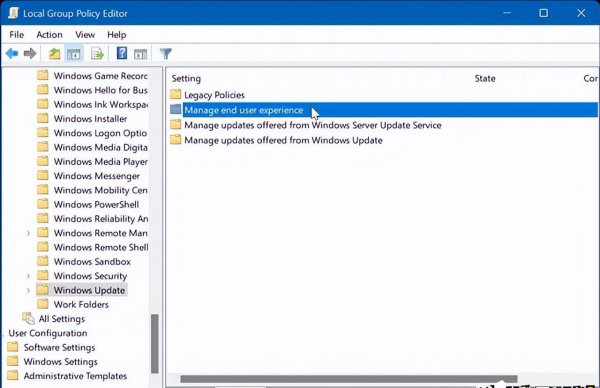Image resolution: width=600 pixels, height=388 pixels.
Task: Open the File menu
Action: pyautogui.click(x=16, y=35)
